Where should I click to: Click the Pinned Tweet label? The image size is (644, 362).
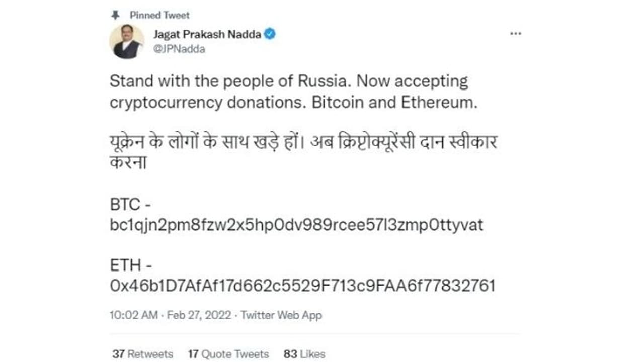(x=159, y=15)
